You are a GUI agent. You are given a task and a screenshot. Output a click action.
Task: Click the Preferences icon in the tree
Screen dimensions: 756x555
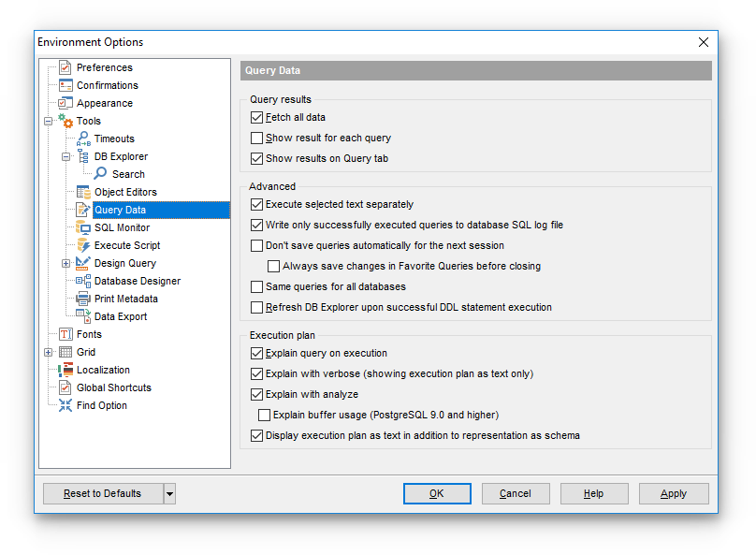(65, 67)
